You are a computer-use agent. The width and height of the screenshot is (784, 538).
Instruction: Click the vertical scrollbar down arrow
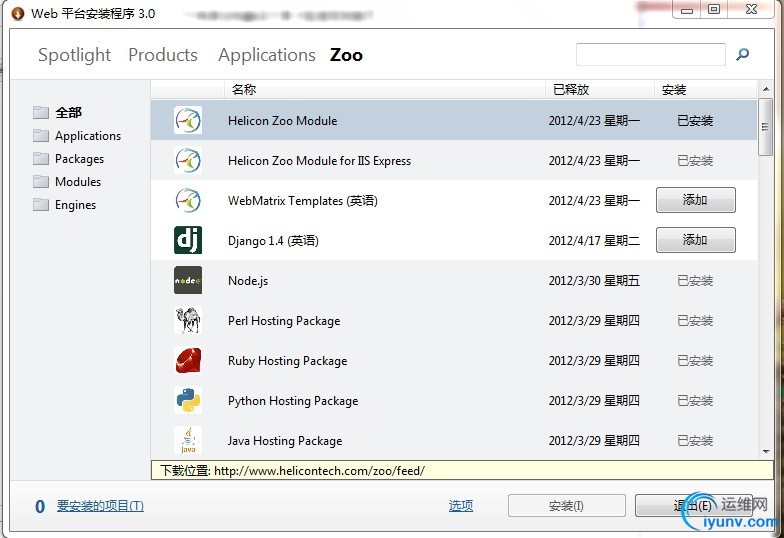(x=766, y=453)
